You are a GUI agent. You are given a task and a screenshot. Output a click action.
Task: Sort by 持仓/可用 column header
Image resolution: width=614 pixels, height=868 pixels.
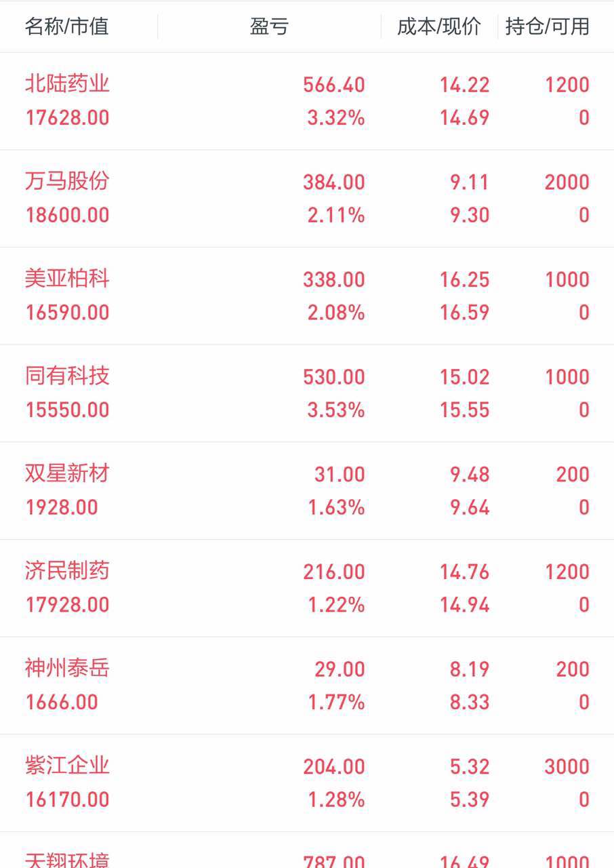click(x=547, y=26)
